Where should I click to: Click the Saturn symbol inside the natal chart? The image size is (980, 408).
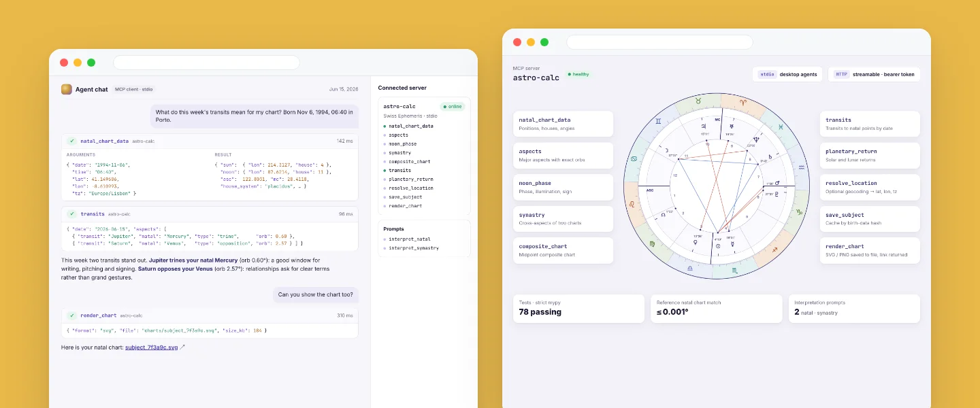pos(770,157)
